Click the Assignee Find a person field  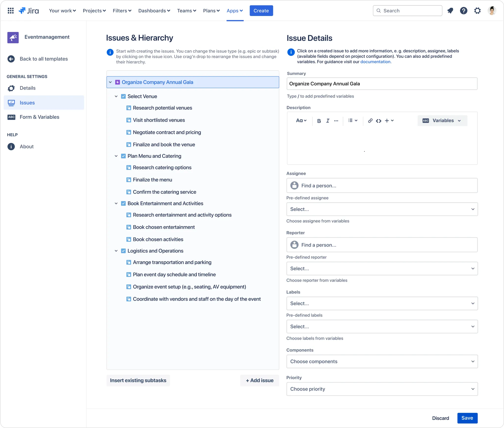(x=382, y=185)
